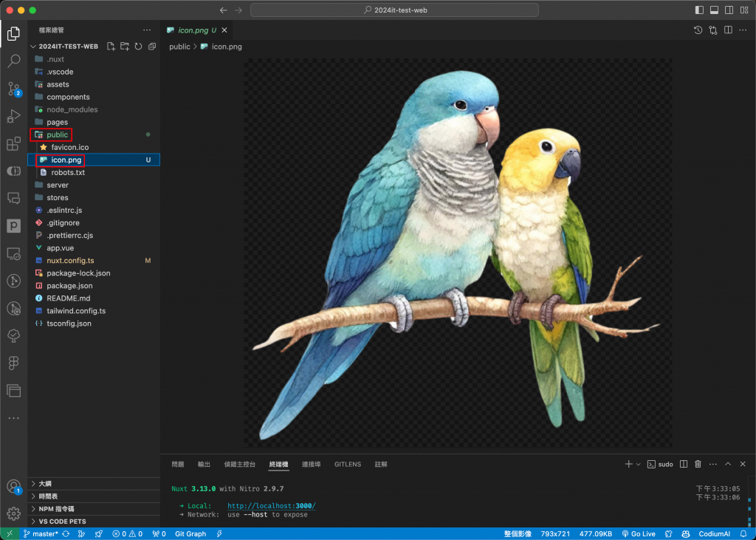Toggle the secondary sidebar visibility
The image size is (756, 540).
tap(729, 10)
